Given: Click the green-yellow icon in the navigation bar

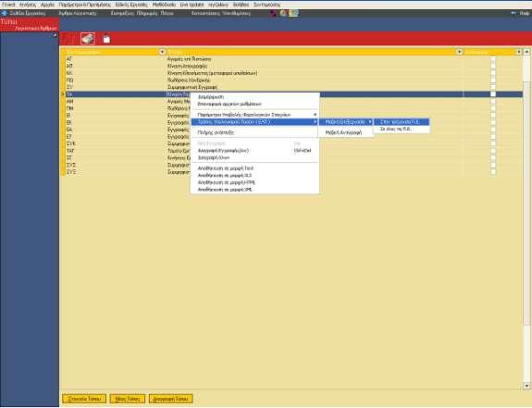Looking at the screenshot, I should [x=293, y=13].
